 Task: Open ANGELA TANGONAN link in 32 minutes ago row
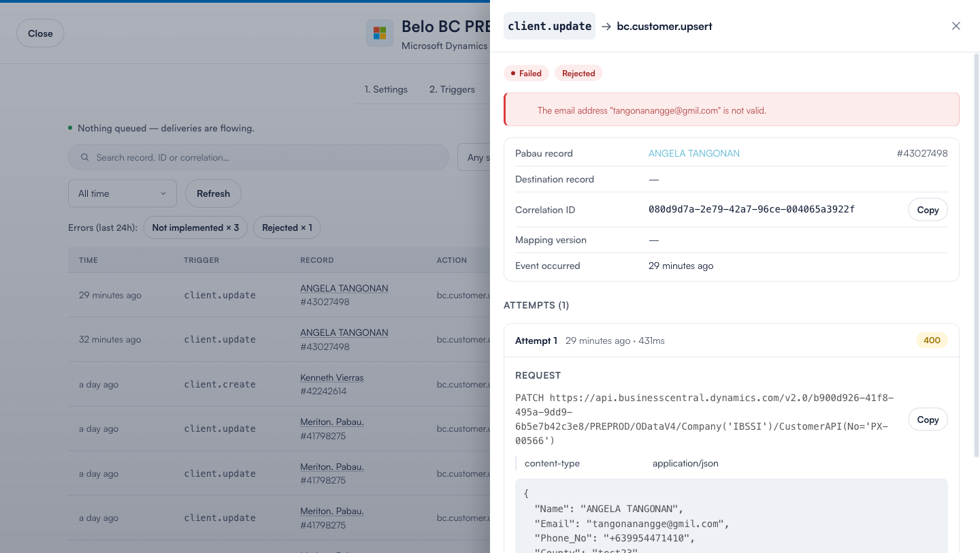(x=344, y=332)
